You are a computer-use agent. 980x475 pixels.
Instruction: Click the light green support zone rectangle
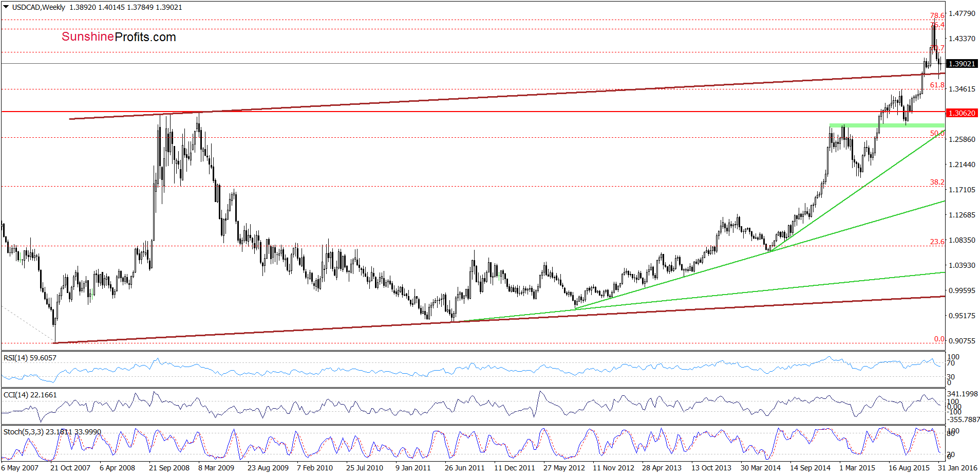coord(887,125)
